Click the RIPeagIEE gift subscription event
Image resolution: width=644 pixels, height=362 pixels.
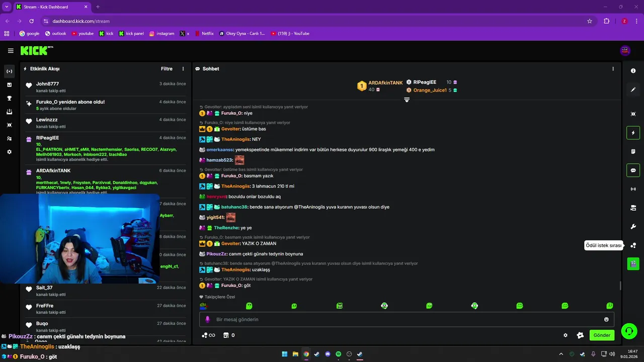106,149
